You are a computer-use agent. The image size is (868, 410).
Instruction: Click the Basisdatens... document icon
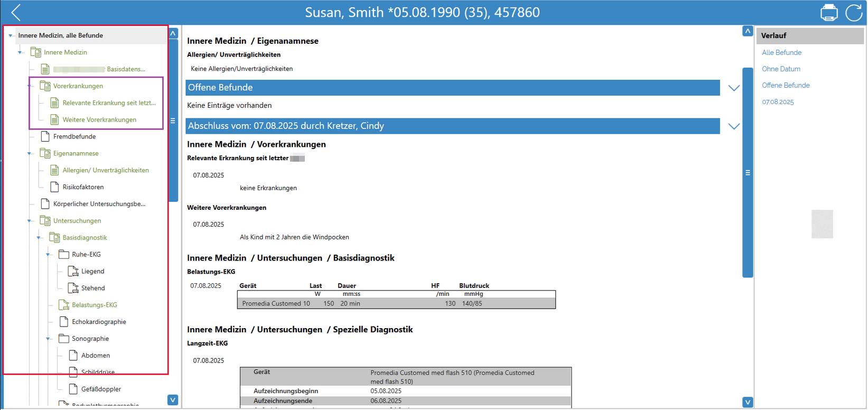[45, 69]
